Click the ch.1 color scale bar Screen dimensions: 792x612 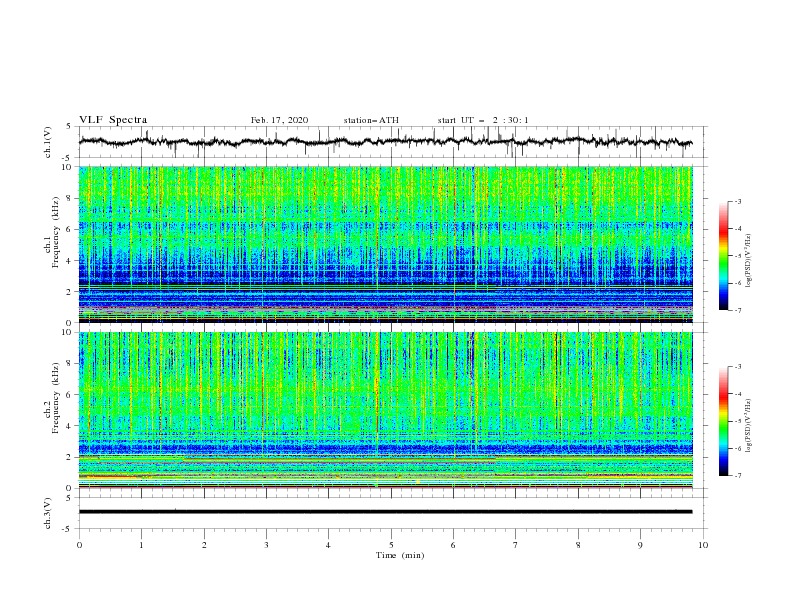point(724,256)
